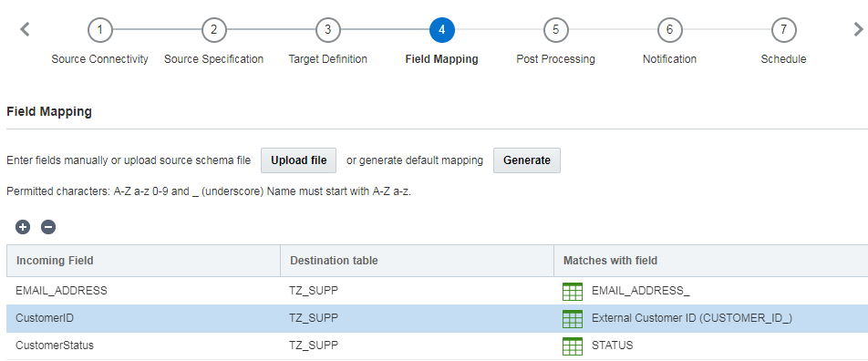
Task: Click the plus icon to add a field row
Action: [23, 227]
